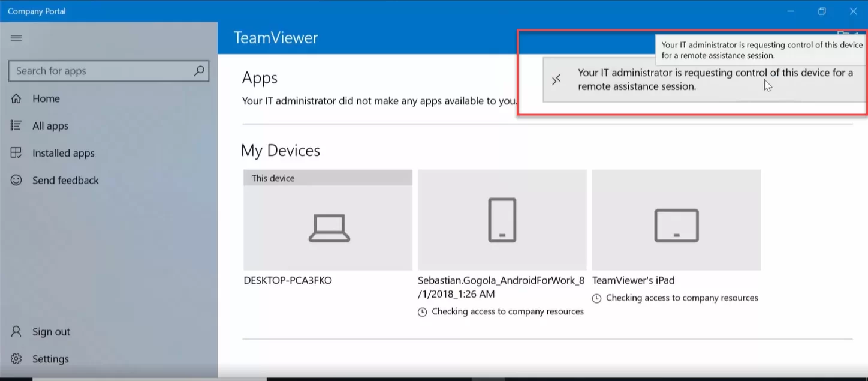
Task: Select the Home icon in the sidebar
Action: [x=16, y=98]
